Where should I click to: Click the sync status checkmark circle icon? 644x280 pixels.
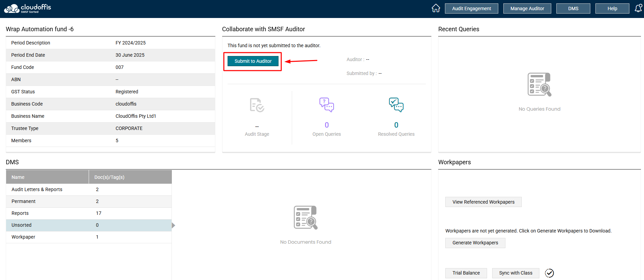tap(549, 273)
